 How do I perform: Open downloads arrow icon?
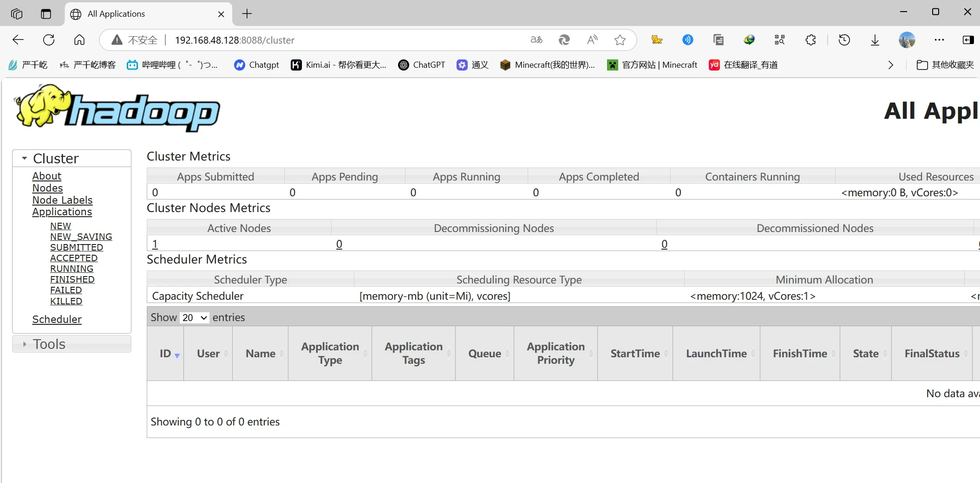click(x=875, y=40)
